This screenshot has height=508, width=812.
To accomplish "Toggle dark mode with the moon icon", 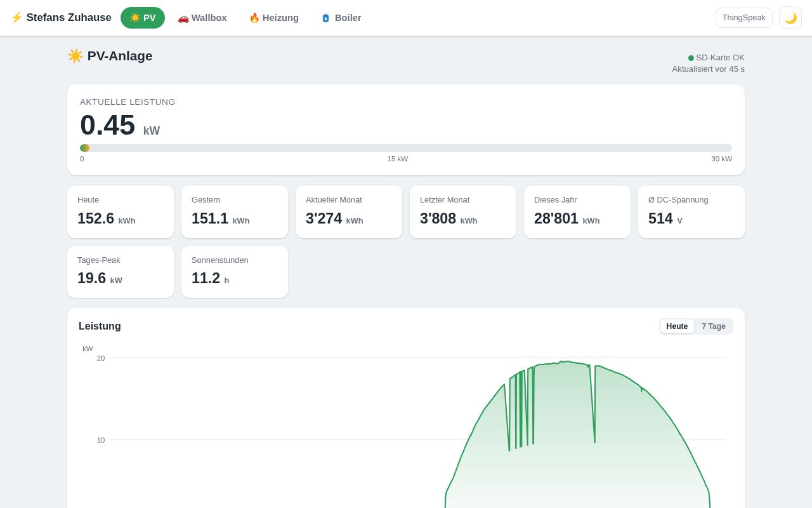I will point(790,18).
